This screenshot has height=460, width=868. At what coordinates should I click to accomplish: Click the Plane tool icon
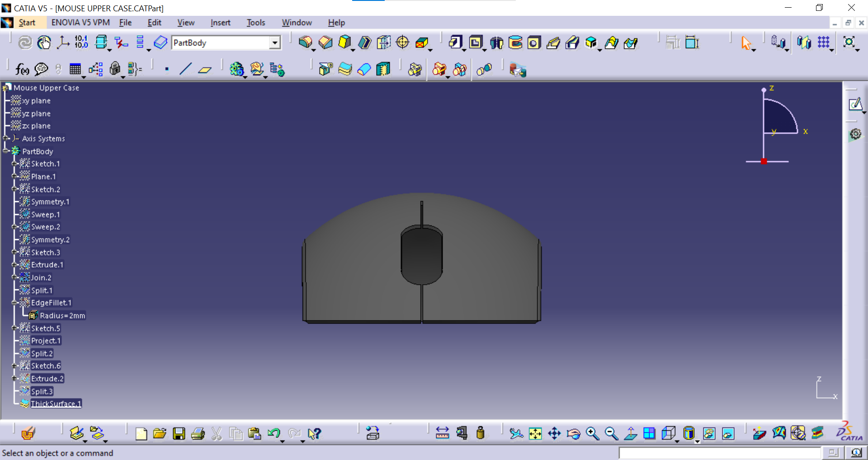pyautogui.click(x=205, y=69)
